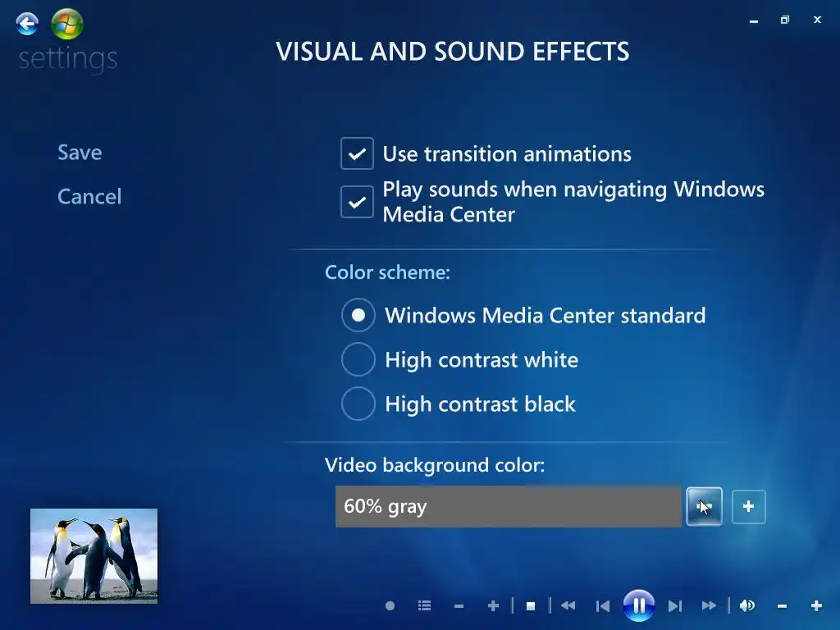Click the VISUAL AND SOUND EFFECTS heading
This screenshot has width=840, height=630.
[453, 52]
